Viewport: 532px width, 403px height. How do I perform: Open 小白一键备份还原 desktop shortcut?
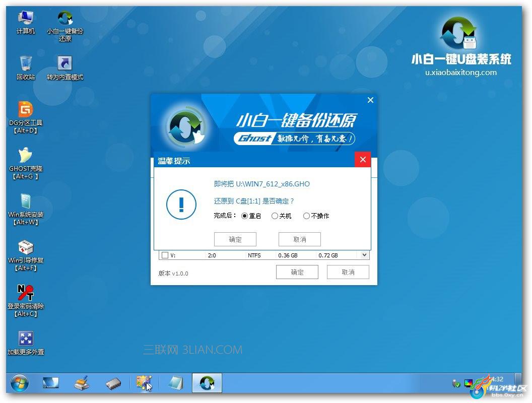click(65, 26)
